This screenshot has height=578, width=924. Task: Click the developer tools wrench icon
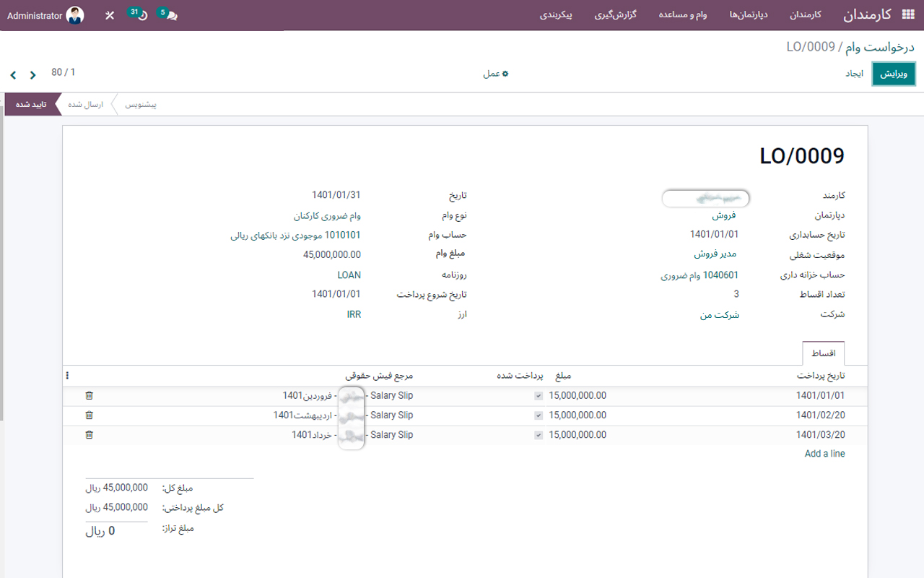109,14
